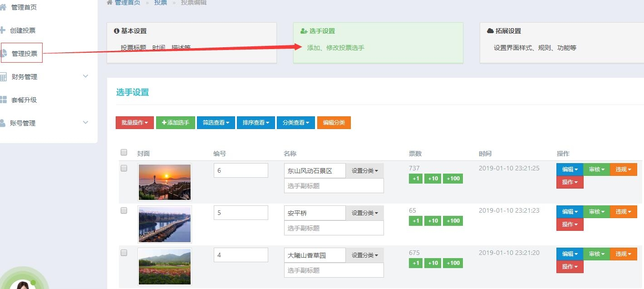This screenshot has height=289, width=644.
Task: Add 100 votes to 东山风动石景区
Action: click(x=453, y=179)
